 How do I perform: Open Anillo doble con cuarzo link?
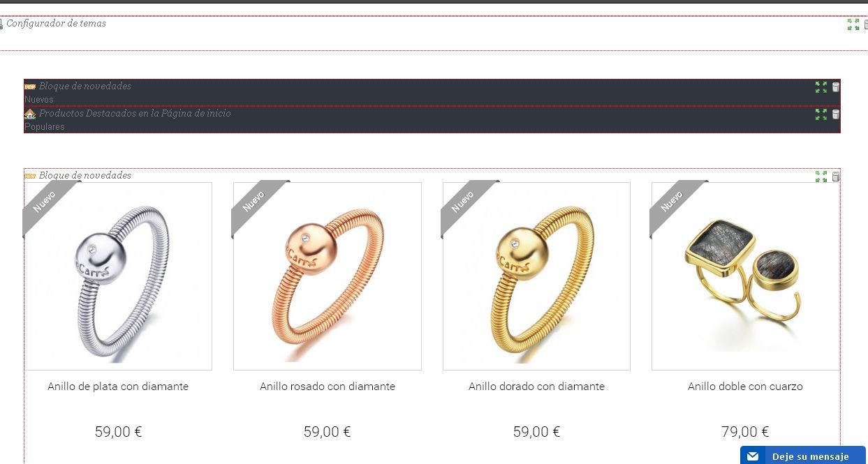point(746,386)
